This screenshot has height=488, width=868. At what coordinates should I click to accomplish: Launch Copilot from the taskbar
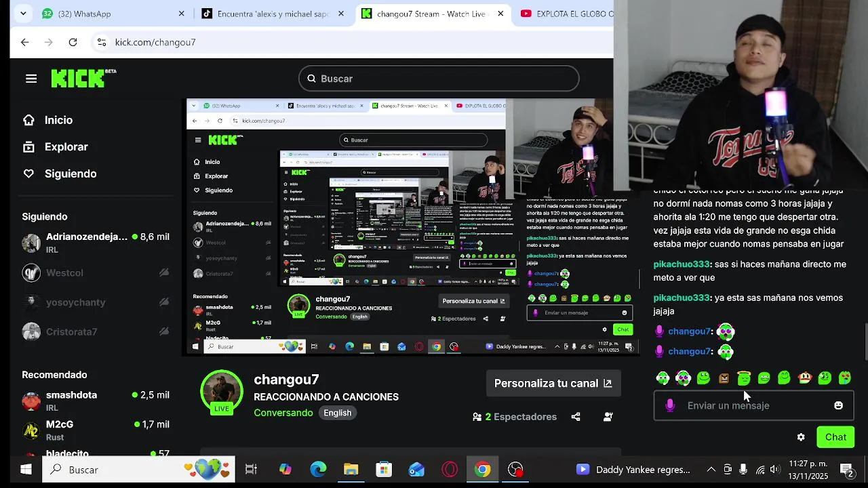(x=285, y=469)
